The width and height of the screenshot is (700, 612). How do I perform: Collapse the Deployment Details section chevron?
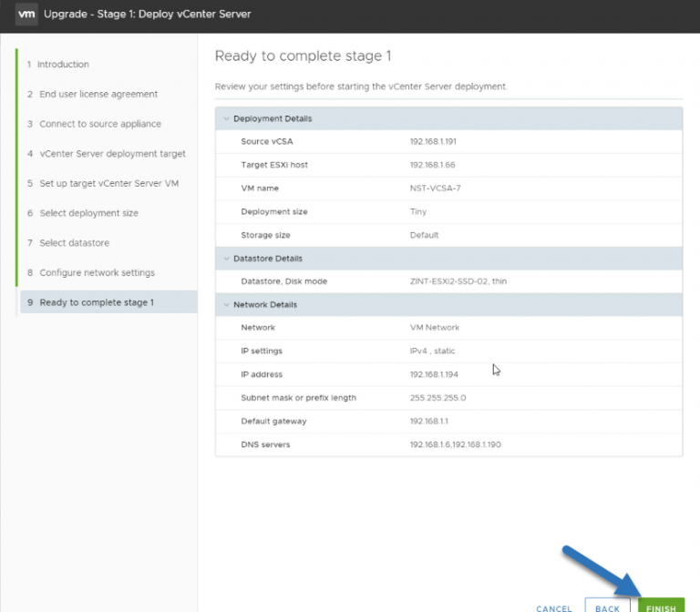(226, 118)
